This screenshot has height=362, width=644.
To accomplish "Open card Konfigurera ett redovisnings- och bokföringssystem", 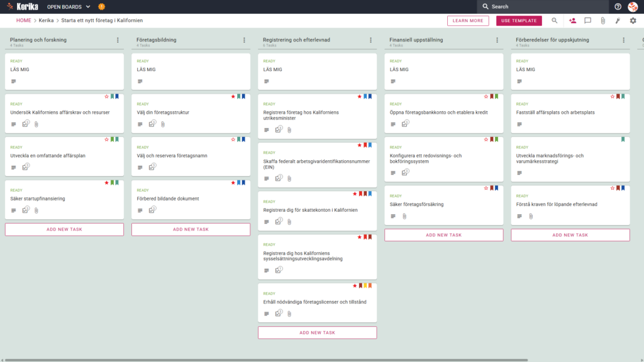I will pyautogui.click(x=443, y=159).
